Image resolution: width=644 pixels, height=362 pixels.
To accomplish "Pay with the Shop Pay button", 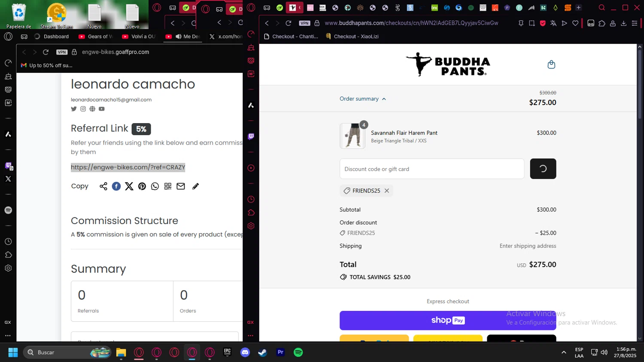I will coord(448,320).
